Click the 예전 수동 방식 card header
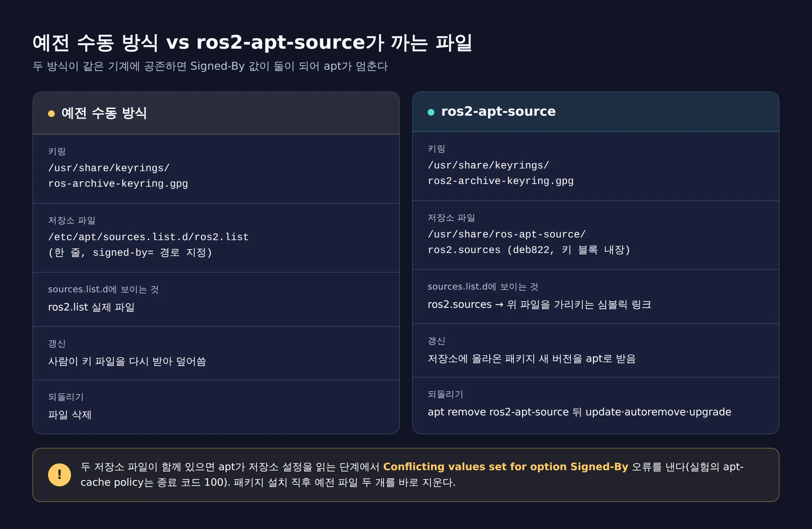Viewport: 812px width, 529px height. coord(216,113)
